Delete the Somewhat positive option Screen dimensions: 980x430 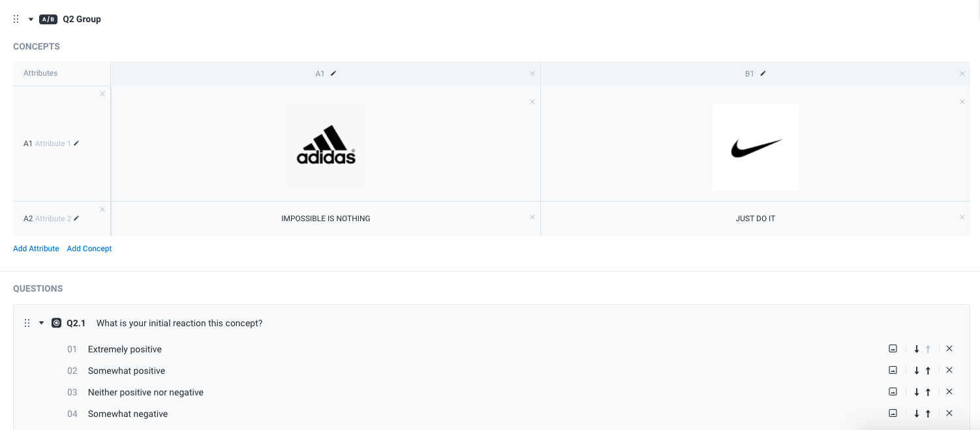pos(949,370)
